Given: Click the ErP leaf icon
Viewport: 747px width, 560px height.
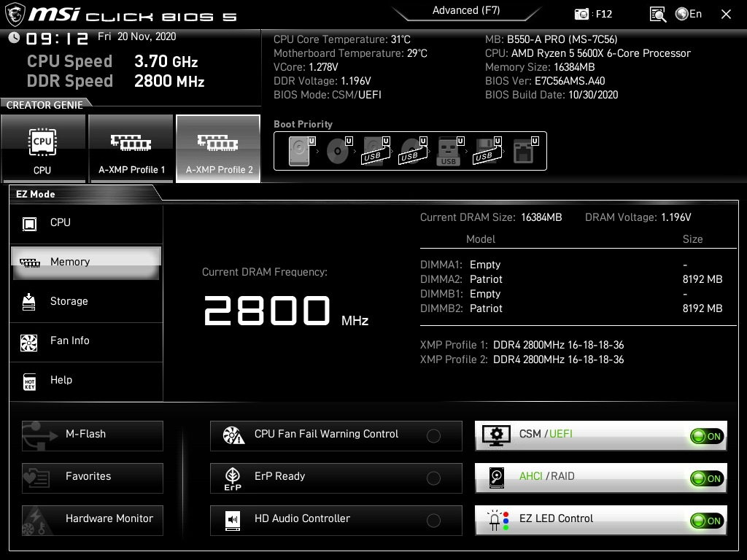Looking at the screenshot, I should [x=233, y=478].
